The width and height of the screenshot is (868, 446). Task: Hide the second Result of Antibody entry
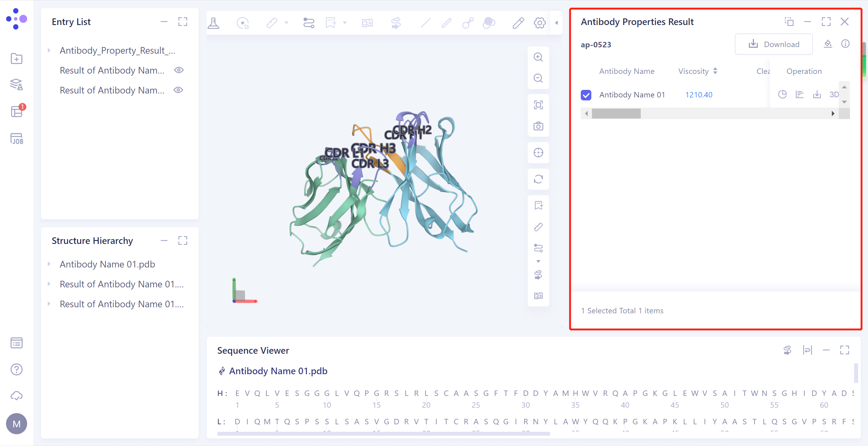179,90
